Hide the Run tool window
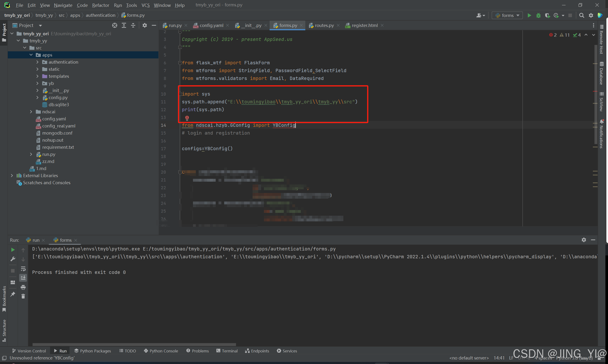Screen dimensions: 608x364 593,240
